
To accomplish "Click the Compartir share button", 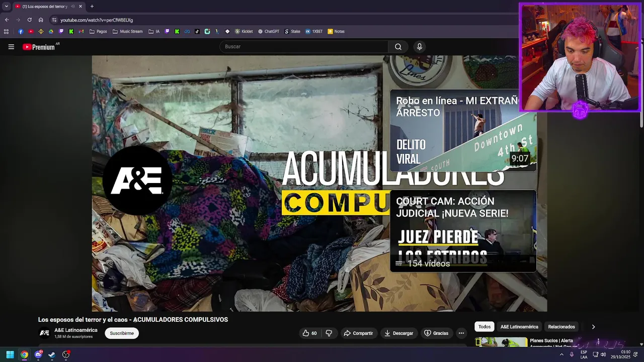I will tap(358, 333).
